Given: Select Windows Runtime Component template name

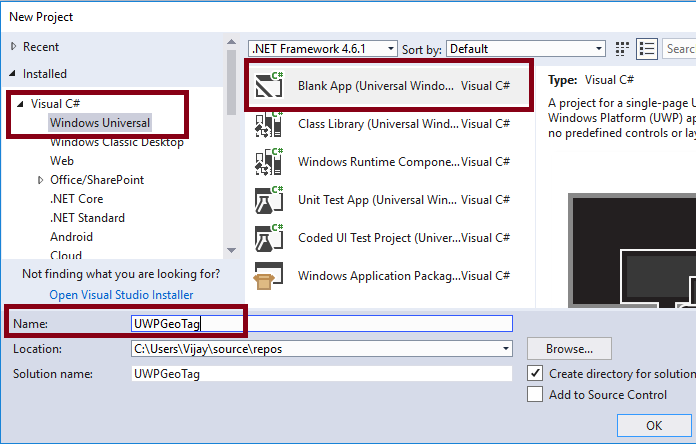Looking at the screenshot, I should pos(379,162).
